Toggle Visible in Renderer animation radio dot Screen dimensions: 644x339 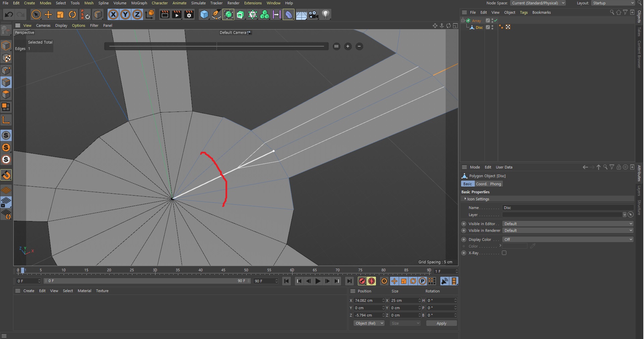click(464, 230)
